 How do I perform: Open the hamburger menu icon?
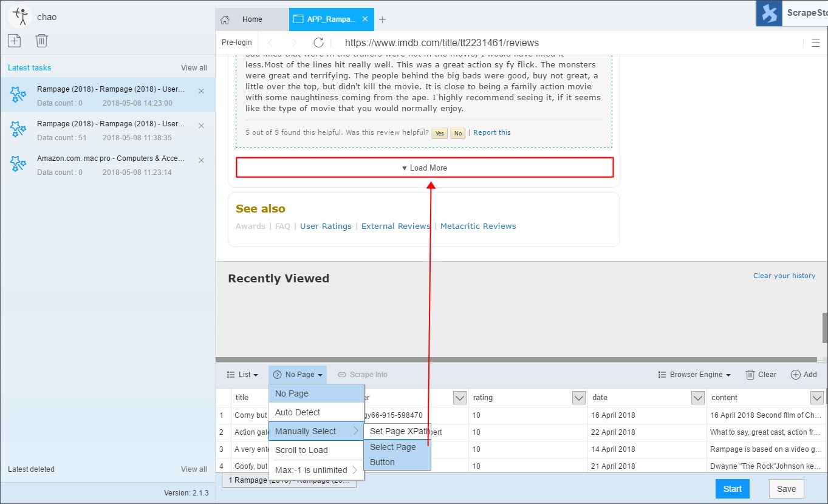point(816,43)
